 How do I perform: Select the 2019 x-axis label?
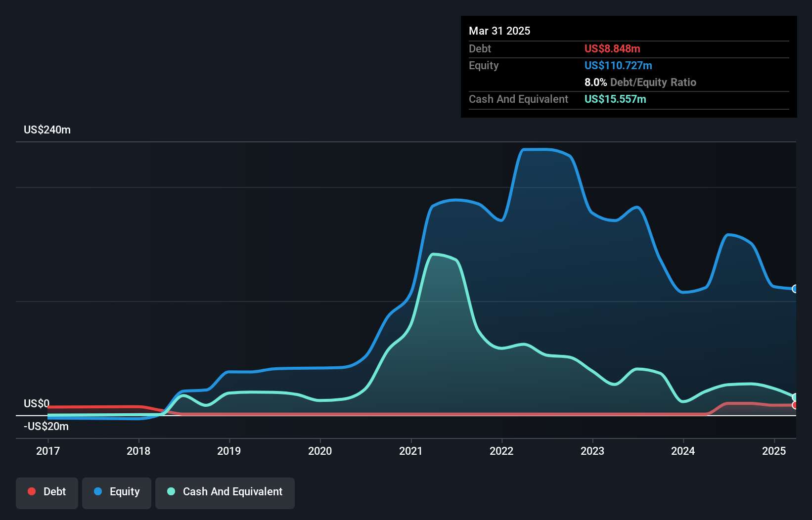pos(229,451)
